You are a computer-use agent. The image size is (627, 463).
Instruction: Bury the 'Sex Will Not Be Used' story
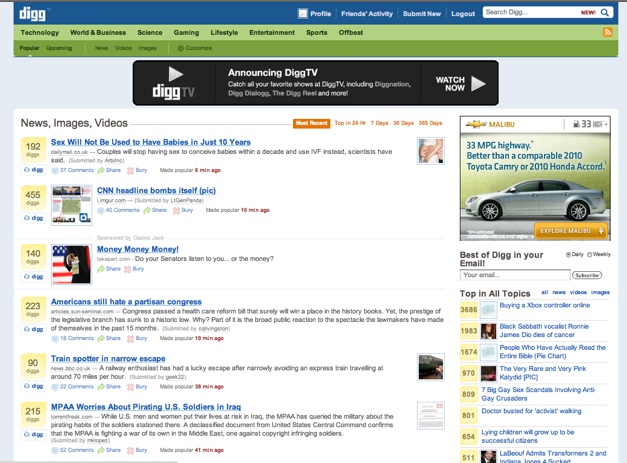click(x=137, y=170)
